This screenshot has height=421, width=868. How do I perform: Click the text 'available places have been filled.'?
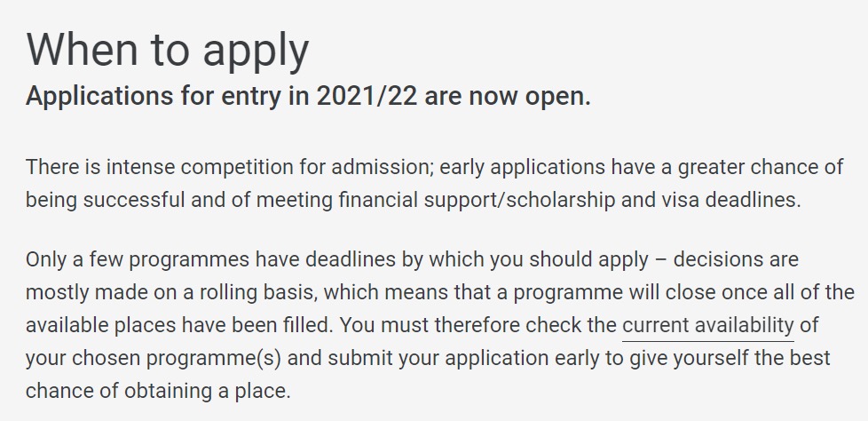coord(178,326)
